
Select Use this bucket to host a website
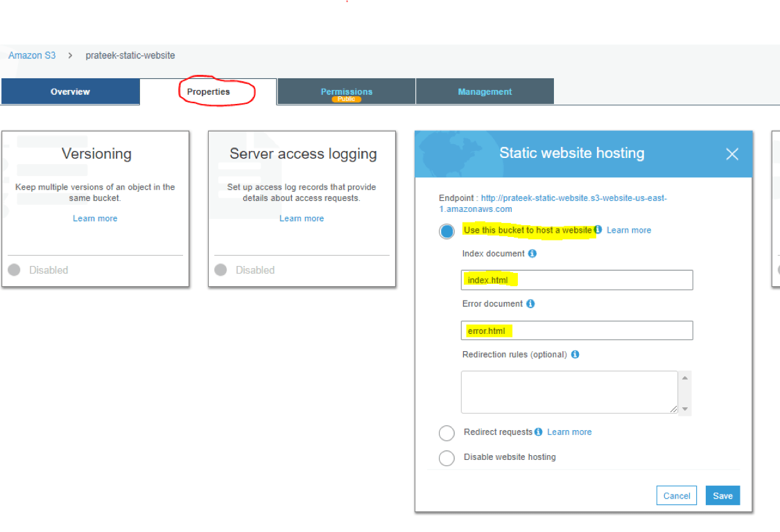(x=447, y=231)
